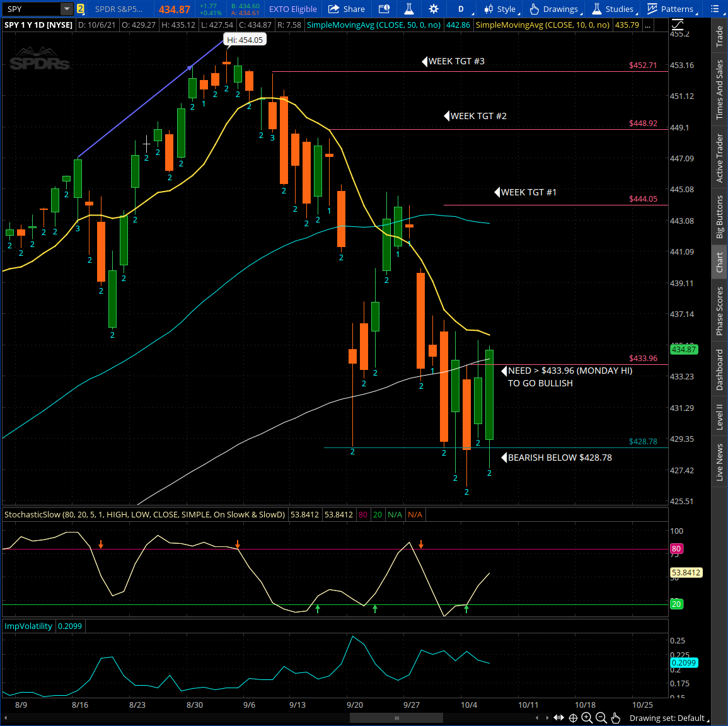Screen dimensions: 728x726
Task: Click the pink 80 overbought badge
Action: [676, 549]
